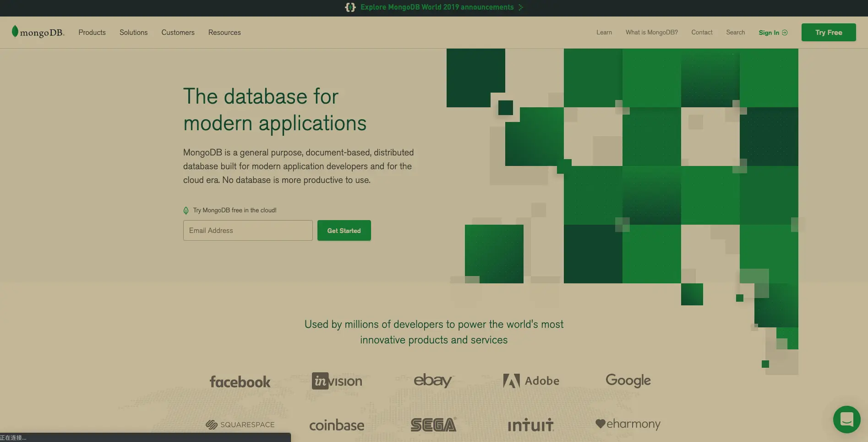The width and height of the screenshot is (868, 442).
Task: Click the eharmony logo
Action: pos(628,424)
